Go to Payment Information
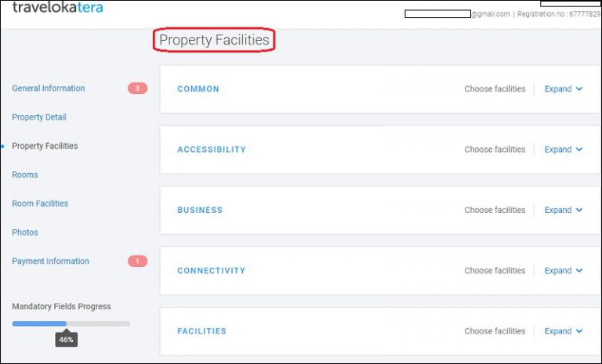Screen dimensions: 602x364 50,261
